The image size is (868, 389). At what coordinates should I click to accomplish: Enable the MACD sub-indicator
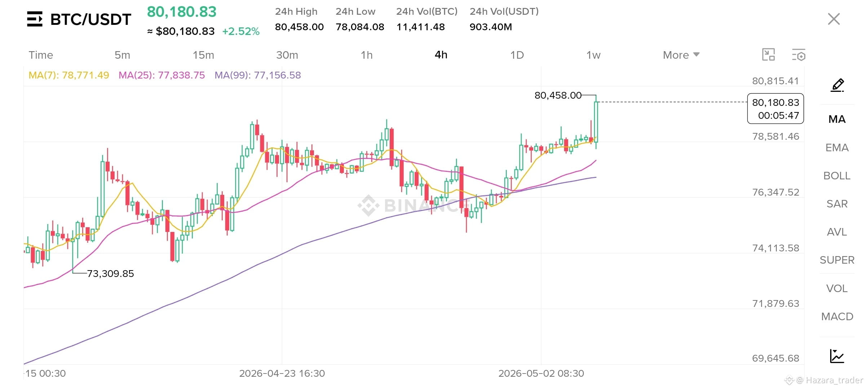(x=837, y=317)
